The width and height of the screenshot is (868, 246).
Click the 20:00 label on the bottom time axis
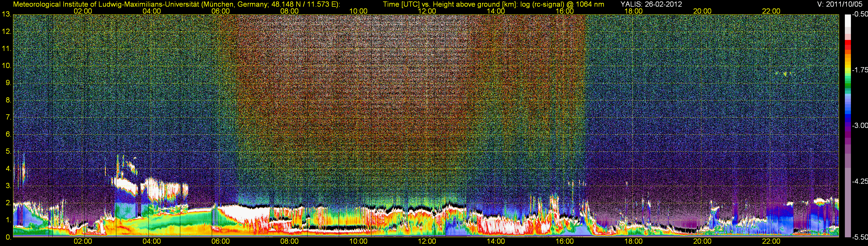pyautogui.click(x=702, y=241)
